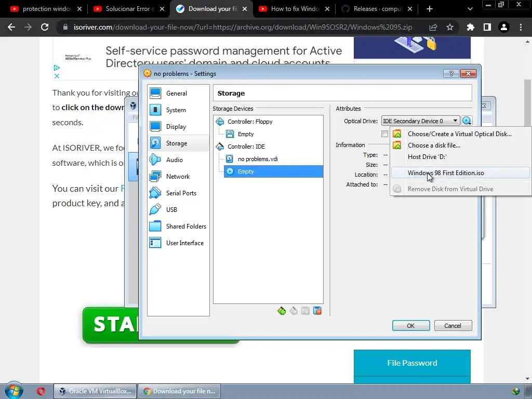Open a new browser tab

(430, 9)
